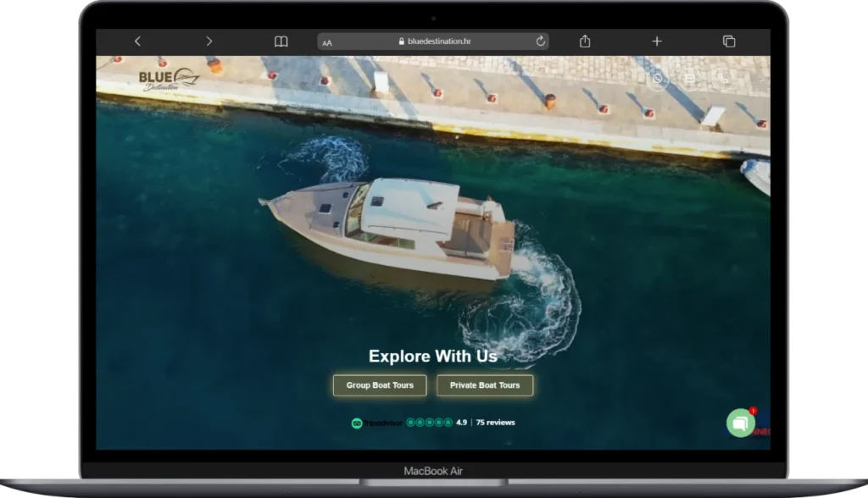
Task: Click the green five-bubble rating
Action: coord(429,423)
